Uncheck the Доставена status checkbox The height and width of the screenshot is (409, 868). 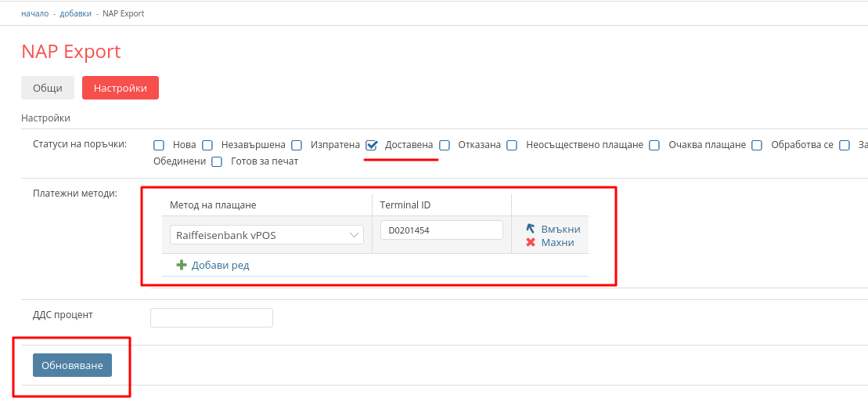(372, 145)
